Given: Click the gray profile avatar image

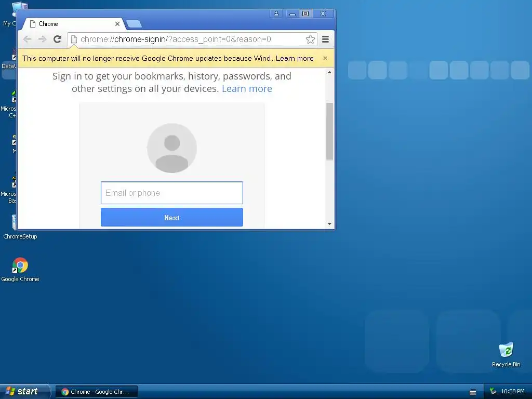Looking at the screenshot, I should coord(171,148).
